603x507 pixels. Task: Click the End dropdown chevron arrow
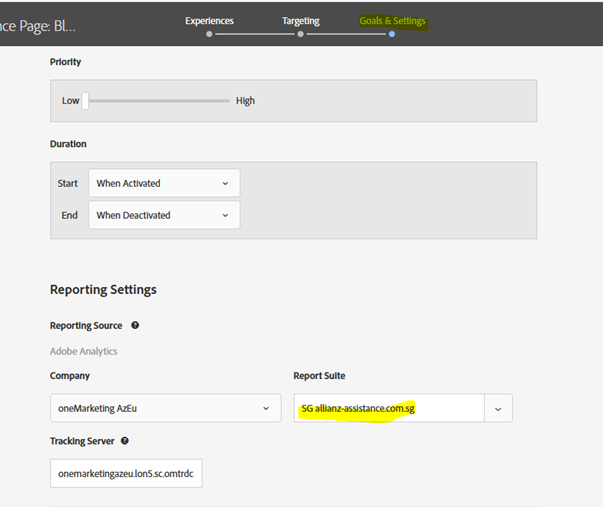point(225,215)
